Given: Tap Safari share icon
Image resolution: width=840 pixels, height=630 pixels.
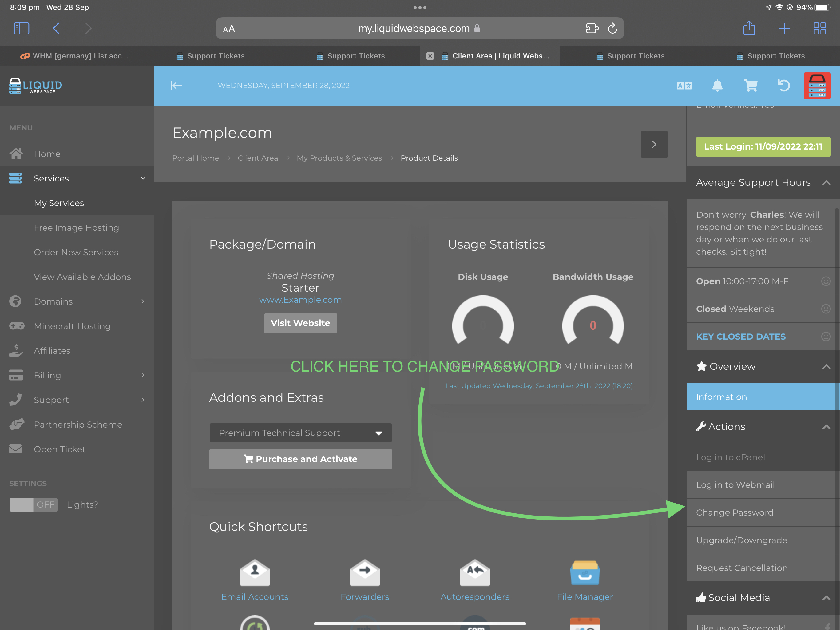Looking at the screenshot, I should [x=749, y=29].
